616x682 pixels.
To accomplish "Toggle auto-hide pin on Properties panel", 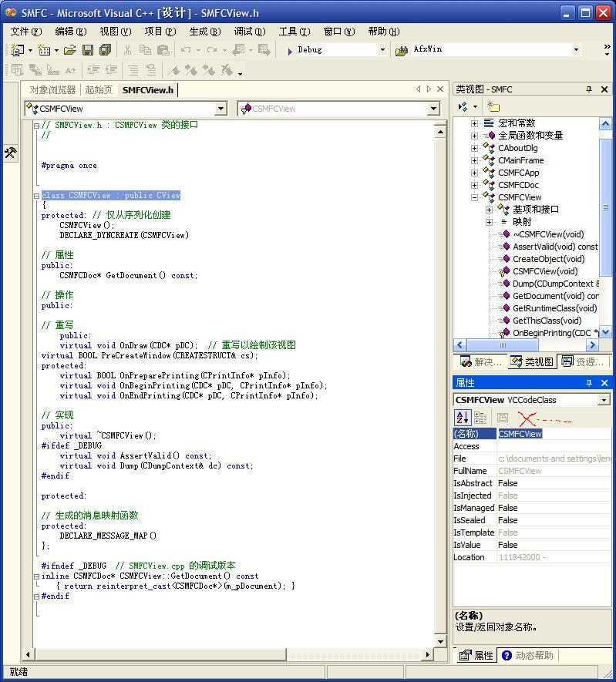I will coord(589,383).
